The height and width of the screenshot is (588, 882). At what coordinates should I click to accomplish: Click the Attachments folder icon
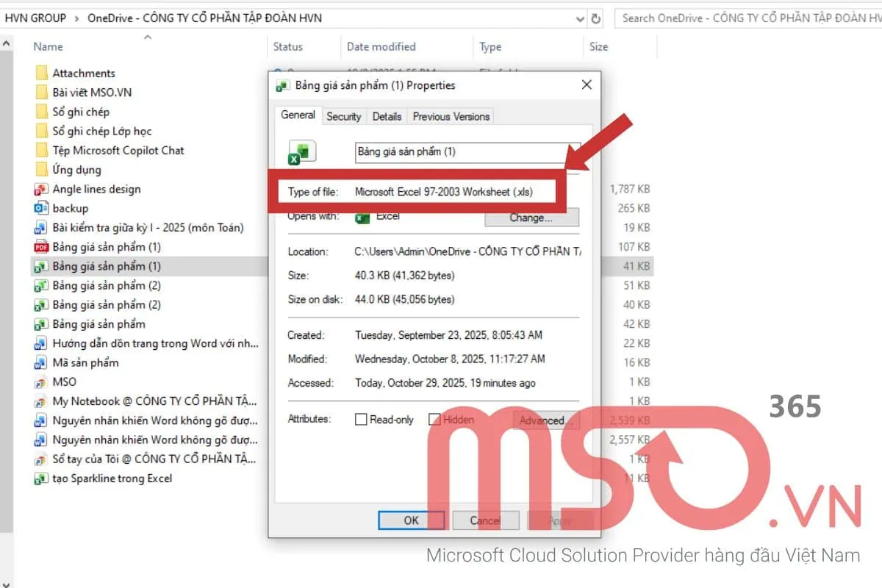[x=42, y=73]
